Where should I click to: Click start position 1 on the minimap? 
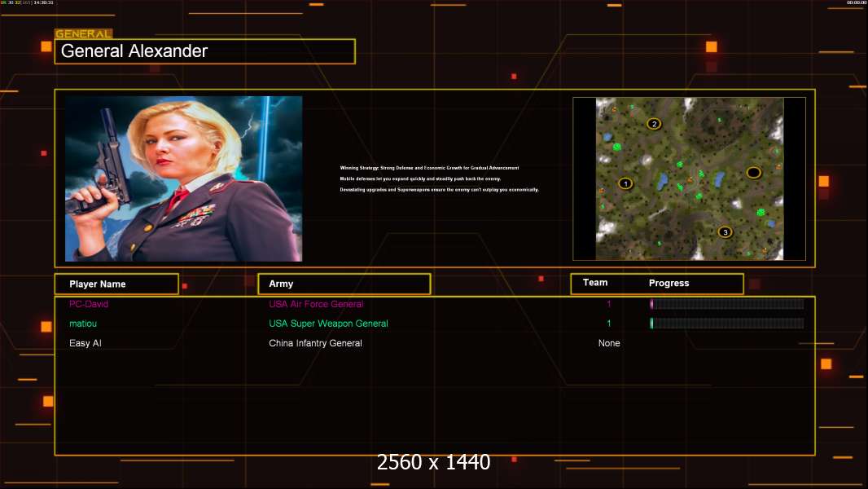pos(625,183)
